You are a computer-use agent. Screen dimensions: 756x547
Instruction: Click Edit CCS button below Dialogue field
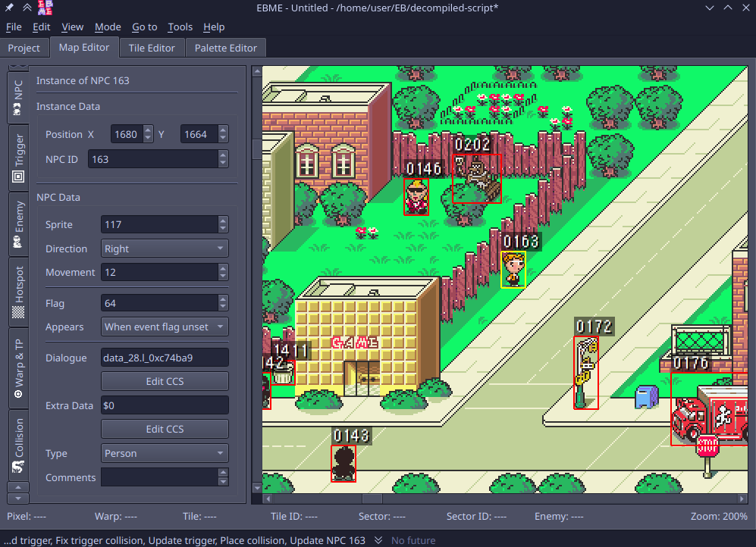(x=165, y=381)
